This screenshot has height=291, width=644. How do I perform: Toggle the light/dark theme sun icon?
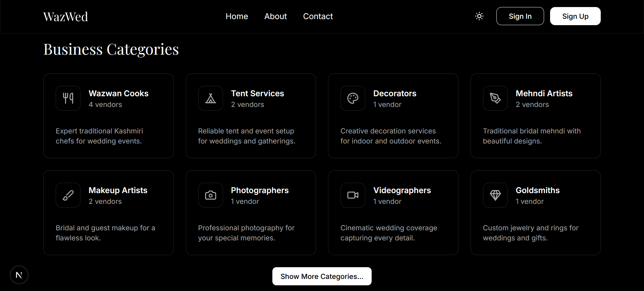coord(479,16)
